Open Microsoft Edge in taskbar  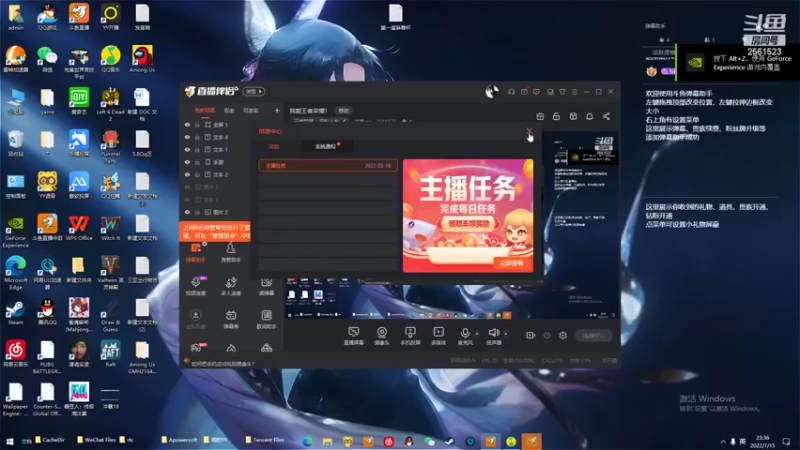(307, 441)
